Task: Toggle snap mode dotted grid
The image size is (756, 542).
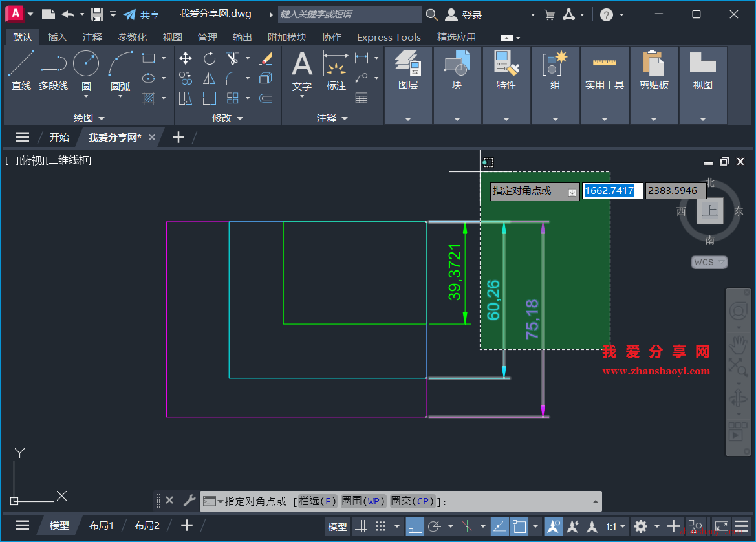Action: (380, 526)
